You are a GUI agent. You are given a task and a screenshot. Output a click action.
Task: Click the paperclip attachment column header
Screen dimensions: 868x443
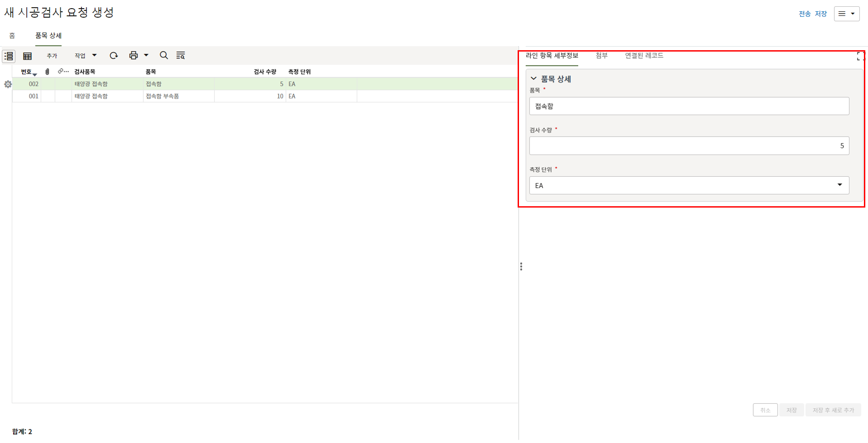47,72
